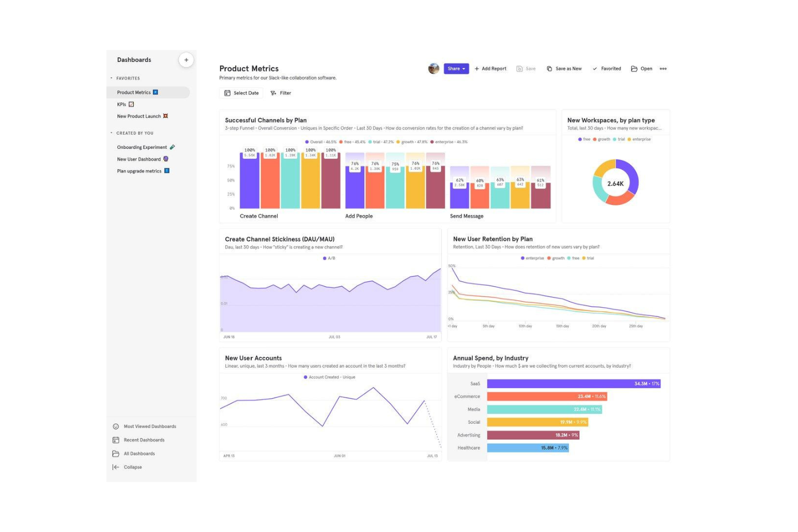Click the Product Metrics page title
This screenshot has height=532, width=798.
click(249, 68)
